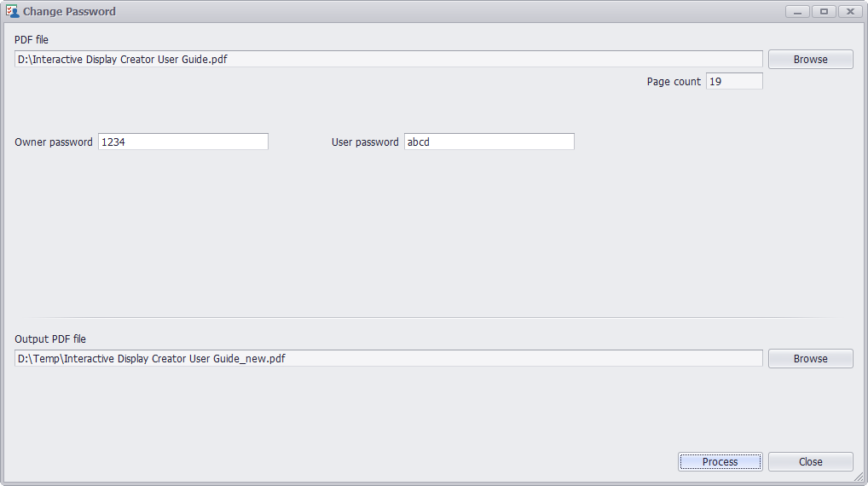
Task: Click the 'Change Password' title bar text
Action: pyautogui.click(x=69, y=12)
